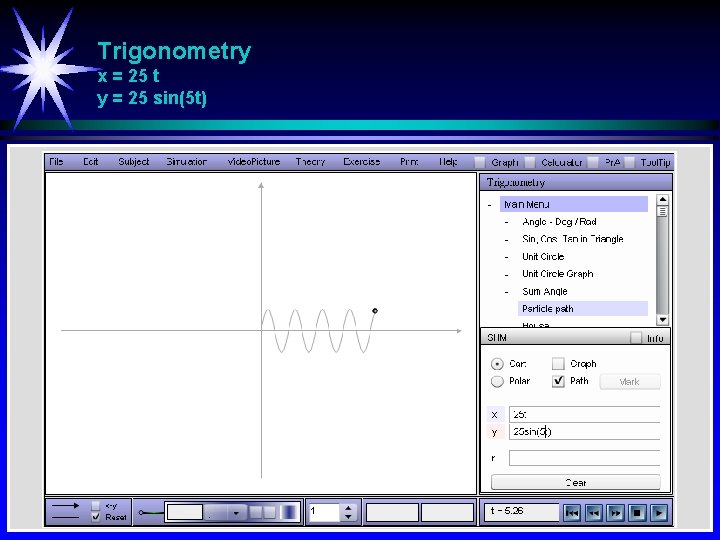This screenshot has height=540, width=720.
Task: Open the Simulation menu
Action: point(186,162)
